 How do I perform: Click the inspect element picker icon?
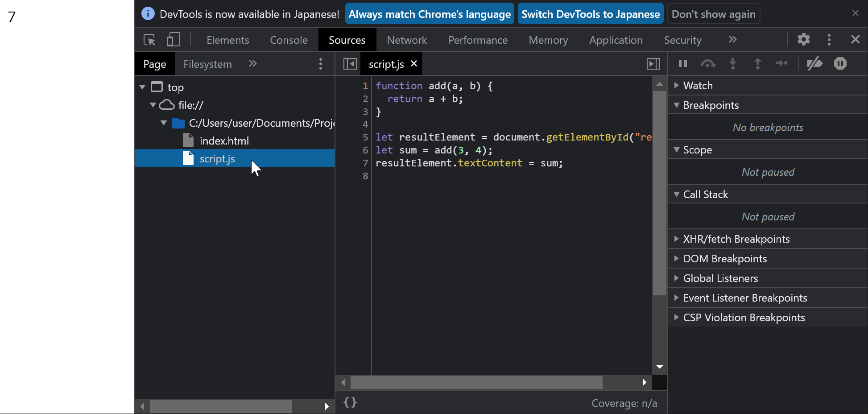[x=149, y=40]
